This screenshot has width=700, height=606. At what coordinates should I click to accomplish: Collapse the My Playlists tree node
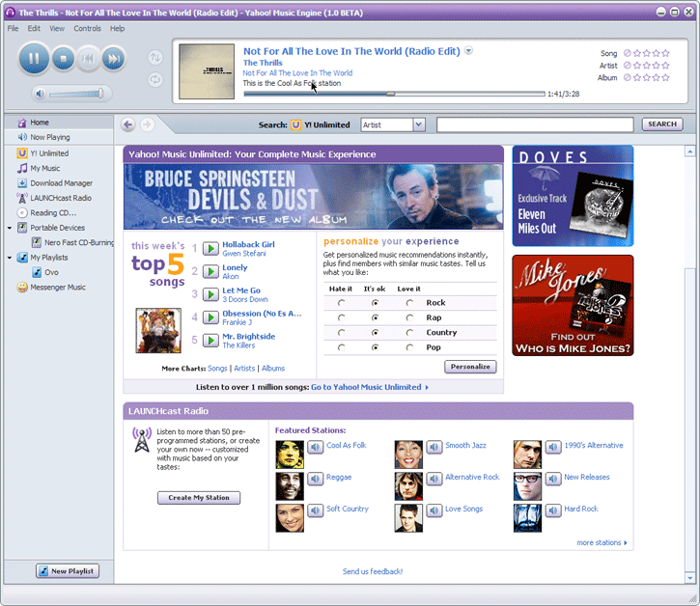(10, 258)
